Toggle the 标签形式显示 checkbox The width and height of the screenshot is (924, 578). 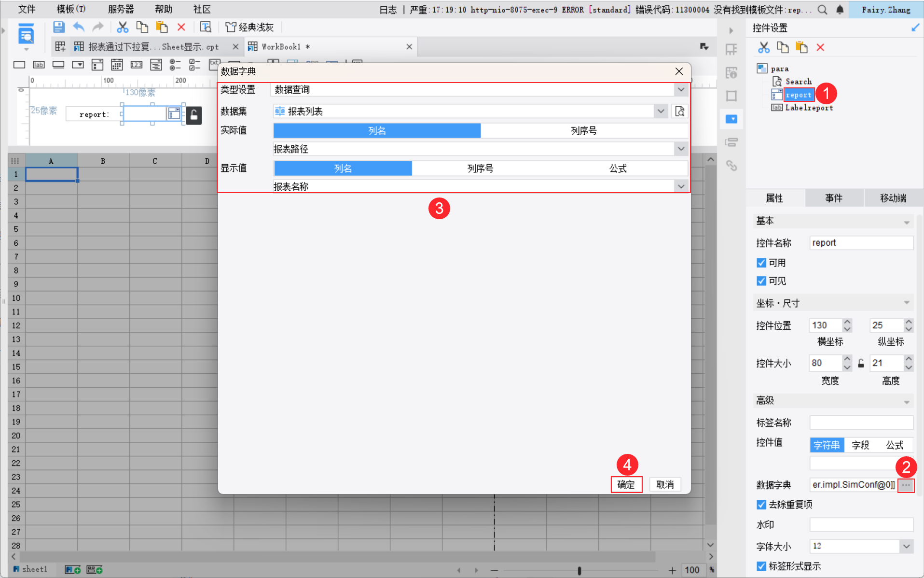tap(761, 566)
